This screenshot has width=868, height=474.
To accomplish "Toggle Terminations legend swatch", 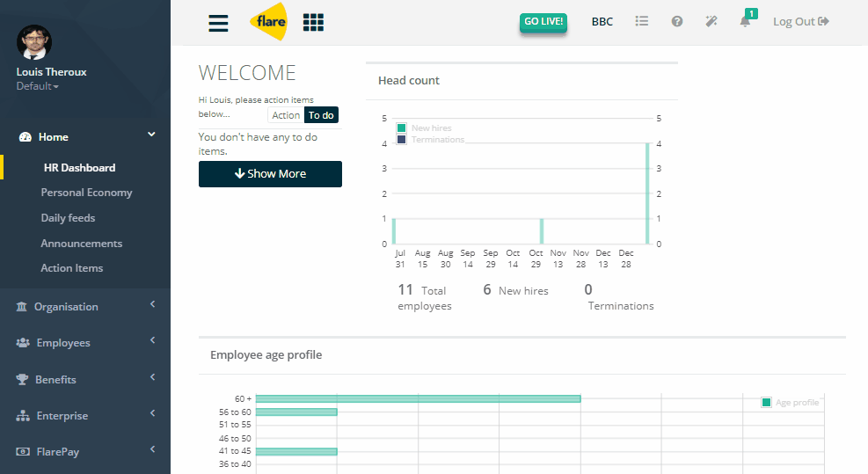I will pos(402,140).
